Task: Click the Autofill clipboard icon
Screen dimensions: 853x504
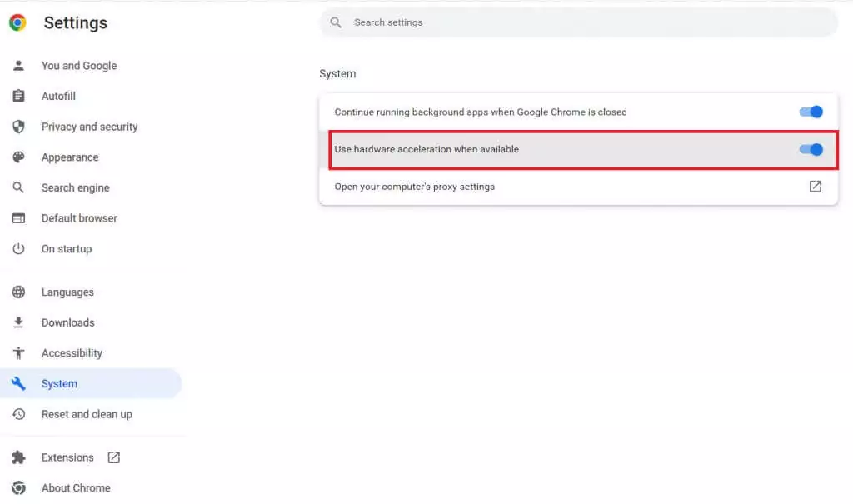Action: [x=18, y=97]
